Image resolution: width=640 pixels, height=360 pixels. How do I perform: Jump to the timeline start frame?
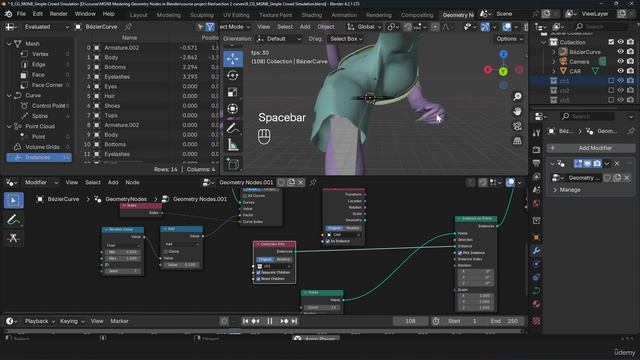point(245,321)
